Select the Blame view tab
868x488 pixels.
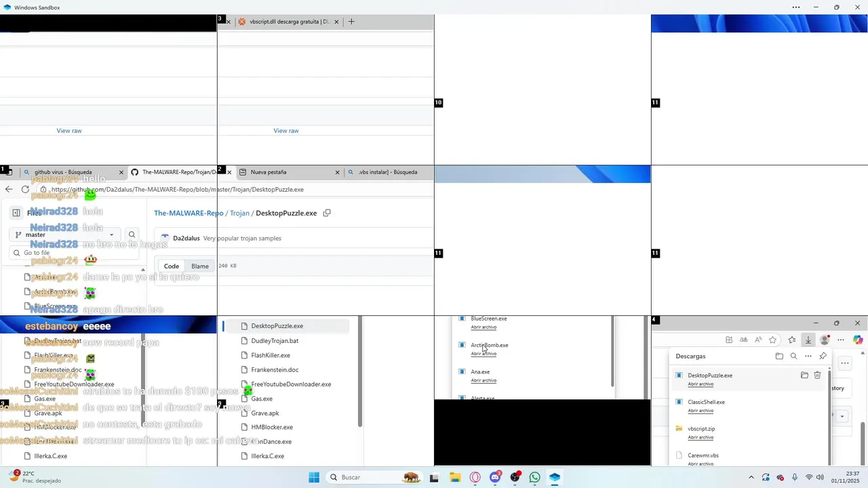point(200,266)
